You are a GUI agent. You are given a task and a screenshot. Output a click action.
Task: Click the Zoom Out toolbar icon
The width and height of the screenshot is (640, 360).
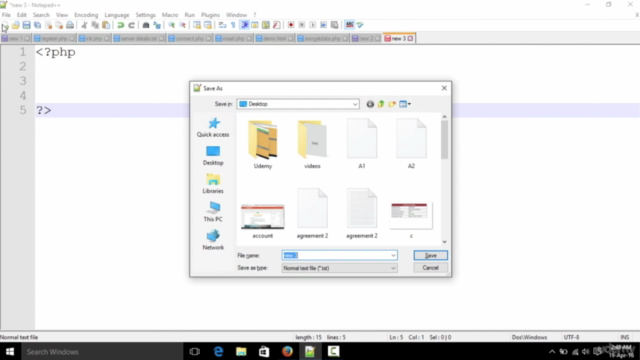pos(182,25)
